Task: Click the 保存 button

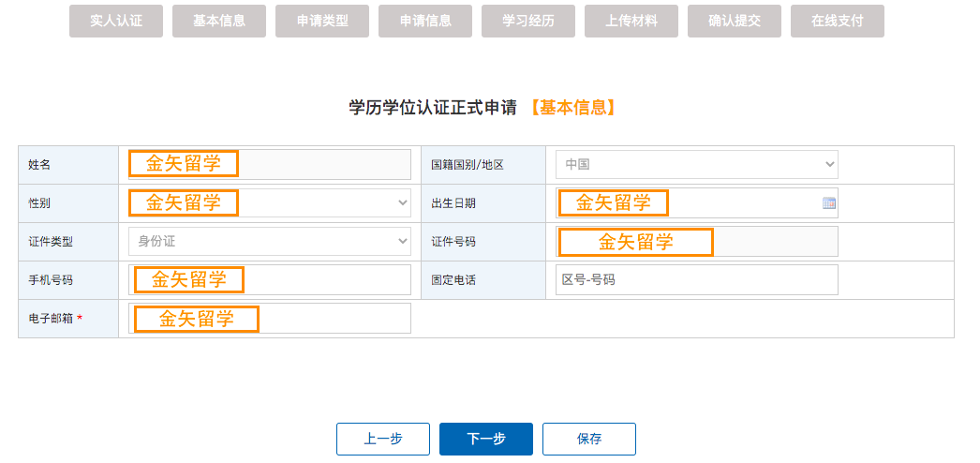Action: (x=589, y=439)
